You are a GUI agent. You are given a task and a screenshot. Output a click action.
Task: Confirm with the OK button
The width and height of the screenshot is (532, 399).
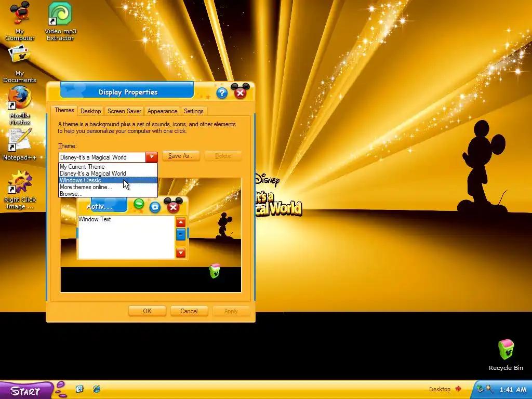pyautogui.click(x=147, y=311)
